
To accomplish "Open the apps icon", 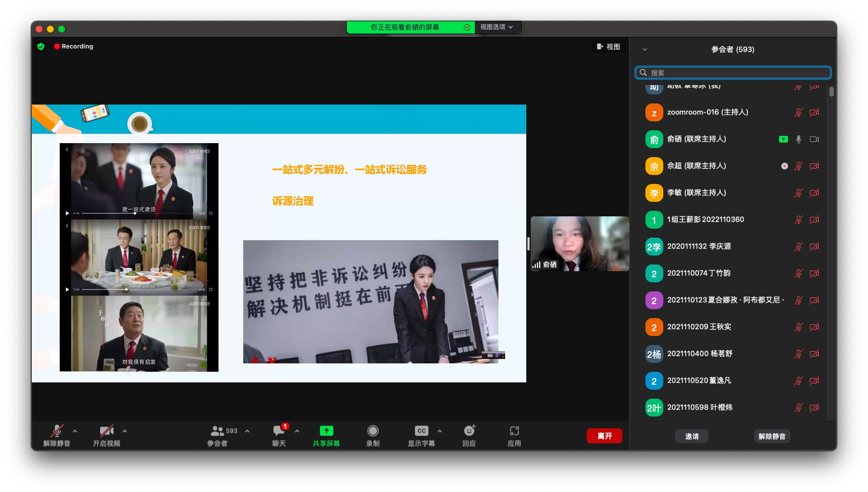I will (515, 431).
